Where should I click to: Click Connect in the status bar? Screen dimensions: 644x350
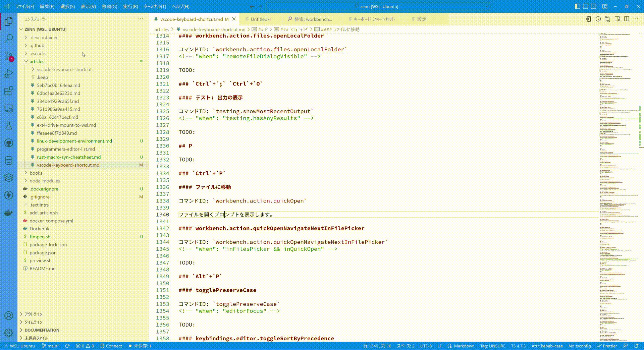[x=111, y=346]
